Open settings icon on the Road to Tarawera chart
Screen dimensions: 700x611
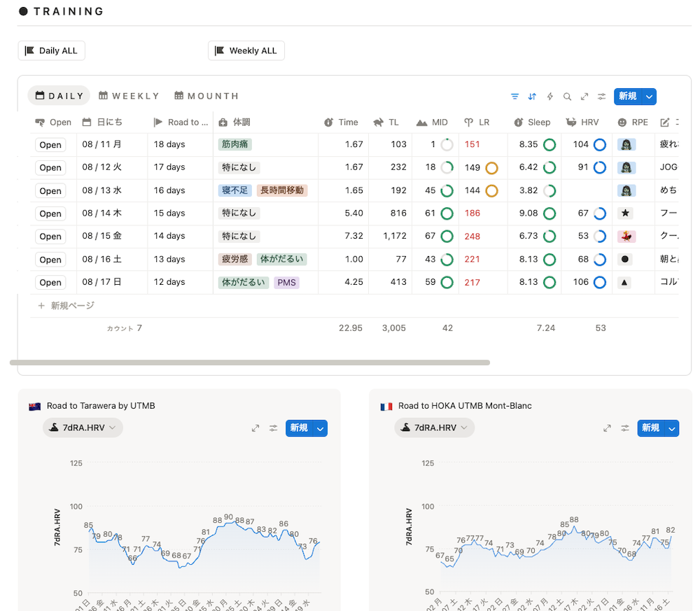point(273,428)
